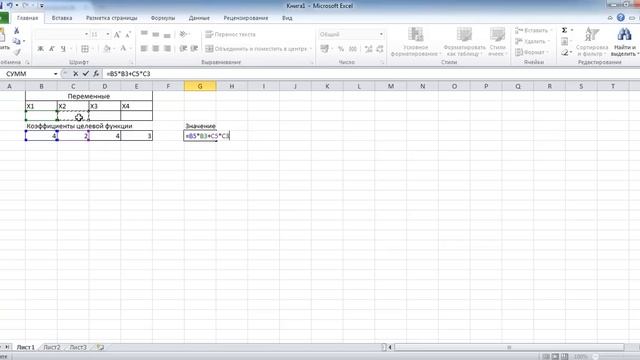Open Условное форматирование menu
Viewport: 640px width, 360px height.
[416, 42]
